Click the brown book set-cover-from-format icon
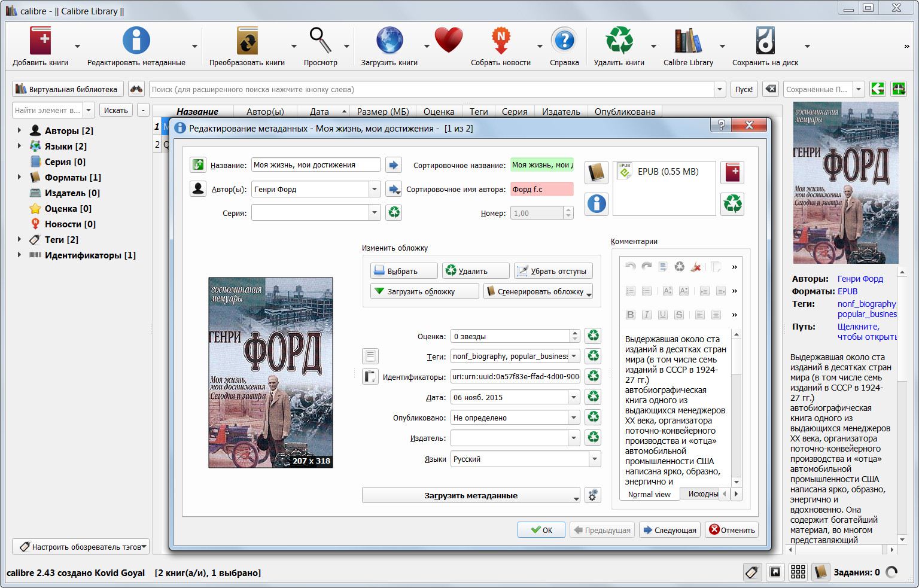919x588 pixels. 597,172
